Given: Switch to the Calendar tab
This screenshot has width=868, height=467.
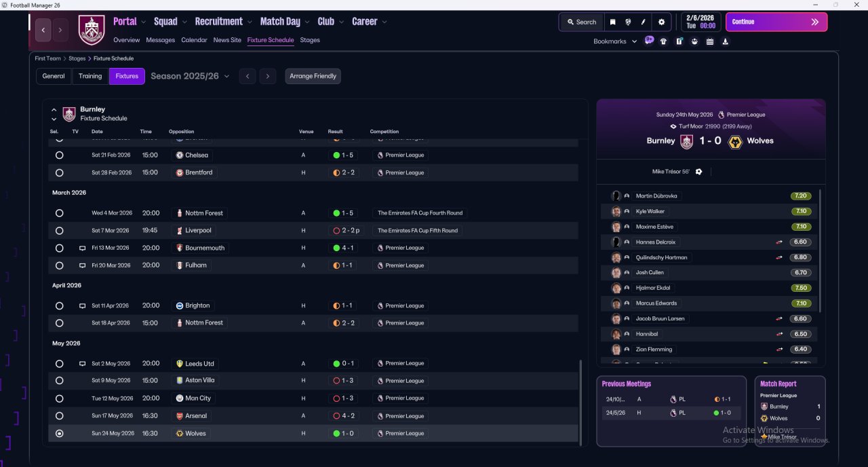Looking at the screenshot, I should [194, 40].
